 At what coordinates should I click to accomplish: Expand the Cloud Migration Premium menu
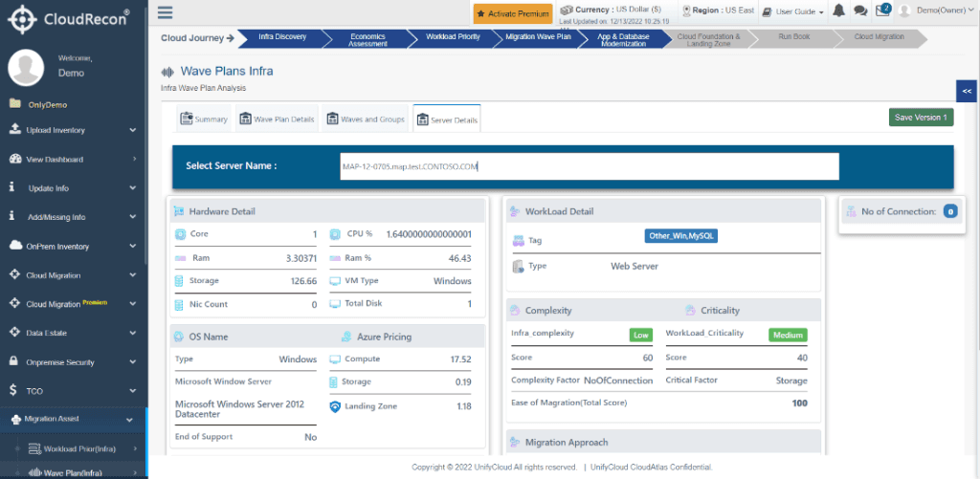pos(132,303)
